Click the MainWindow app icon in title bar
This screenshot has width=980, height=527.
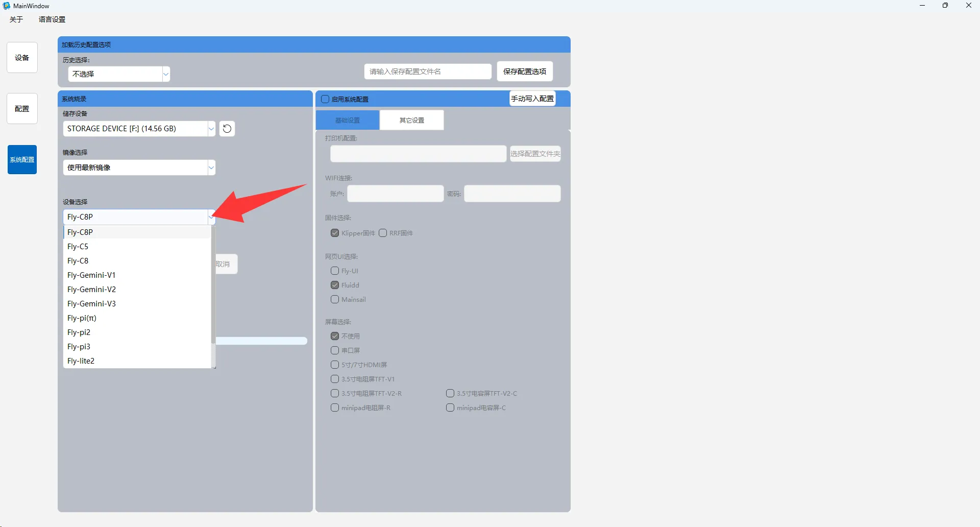(7, 6)
